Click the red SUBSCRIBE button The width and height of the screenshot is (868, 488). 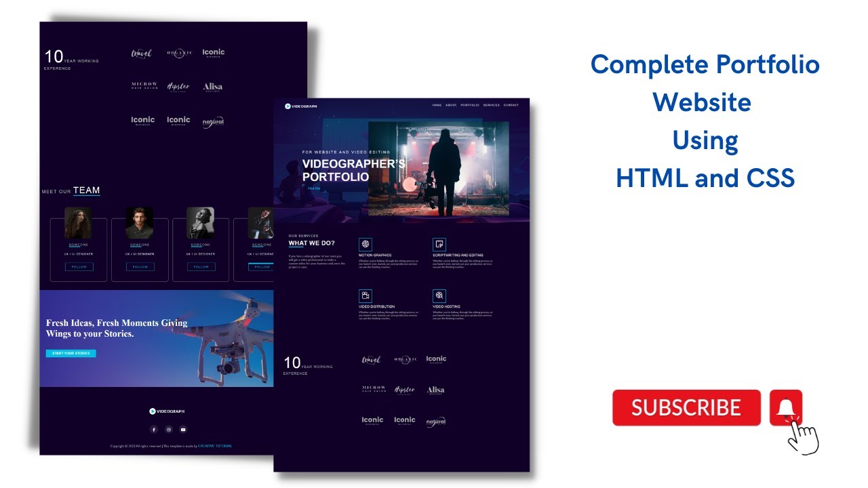click(686, 407)
